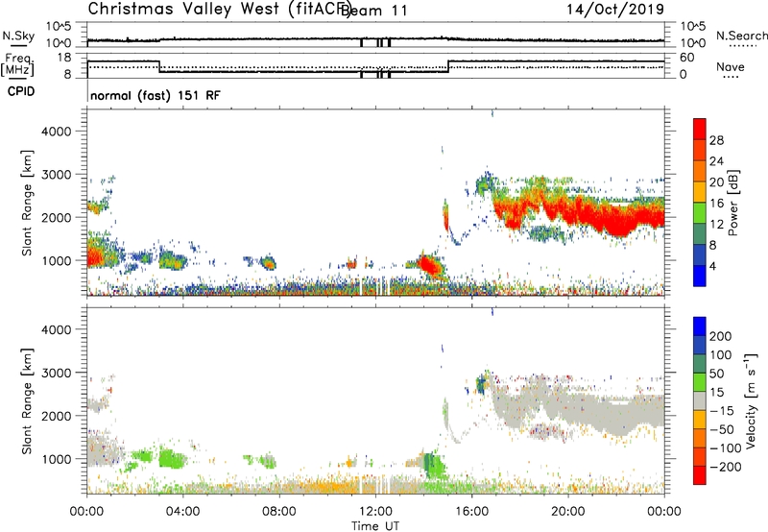Viewport: 768px width, 532px height.
Task: Click the blue 4 dB segment on Power colorbar
Action: pyautogui.click(x=700, y=276)
